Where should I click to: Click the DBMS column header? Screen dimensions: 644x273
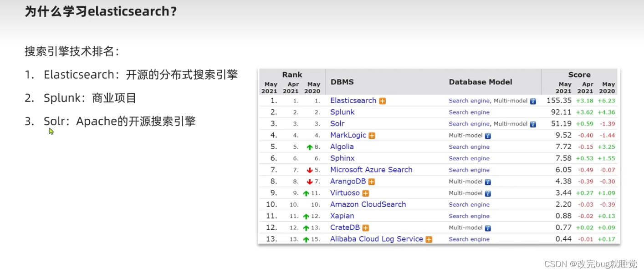tap(342, 82)
